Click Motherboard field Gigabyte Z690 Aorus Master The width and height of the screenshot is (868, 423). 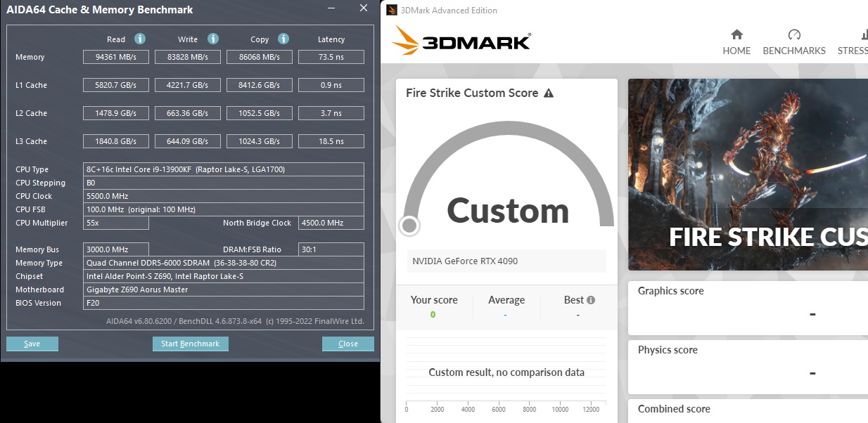coord(224,289)
